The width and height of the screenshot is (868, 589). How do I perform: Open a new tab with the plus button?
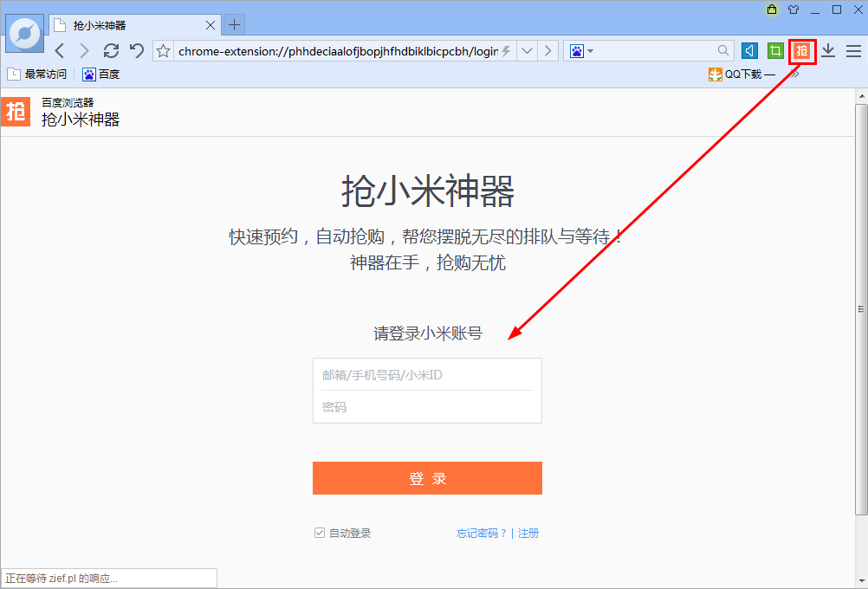pyautogui.click(x=233, y=24)
